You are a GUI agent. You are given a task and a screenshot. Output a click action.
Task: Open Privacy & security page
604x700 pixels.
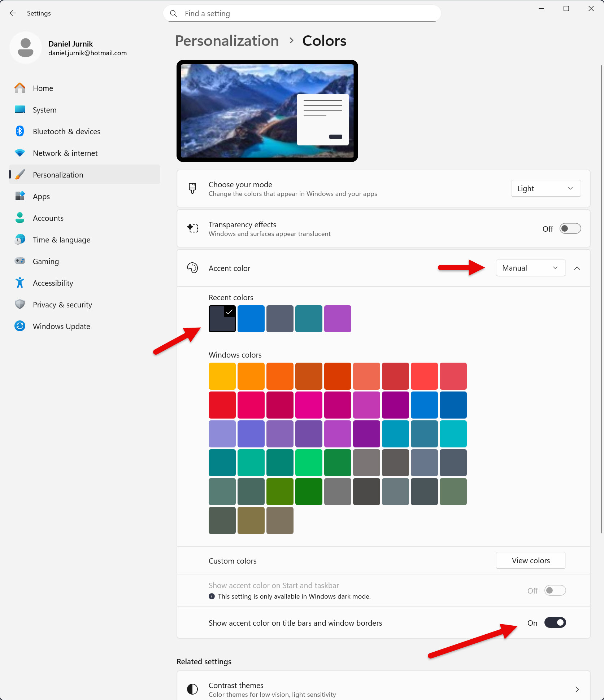coord(84,305)
